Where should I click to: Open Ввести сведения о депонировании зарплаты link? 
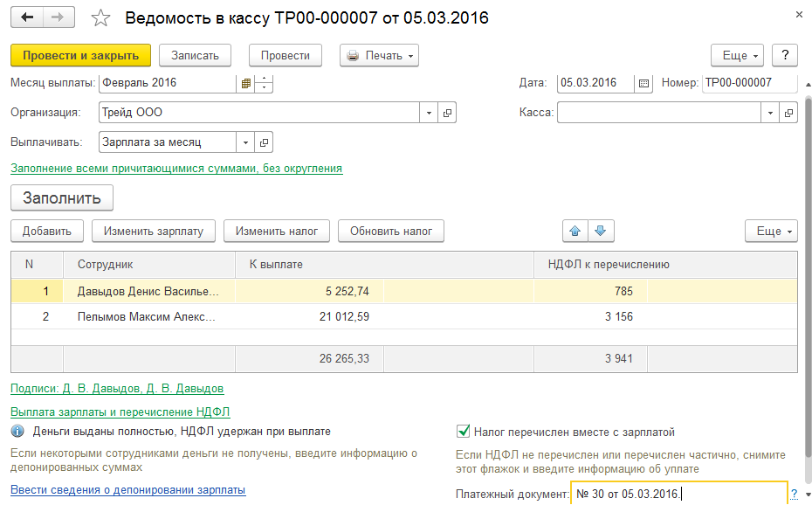[127, 490]
